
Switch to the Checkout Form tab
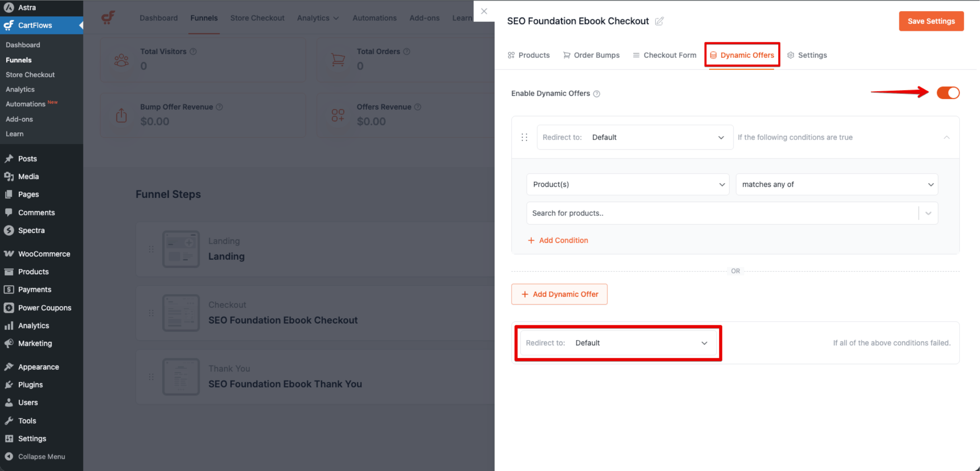[664, 55]
